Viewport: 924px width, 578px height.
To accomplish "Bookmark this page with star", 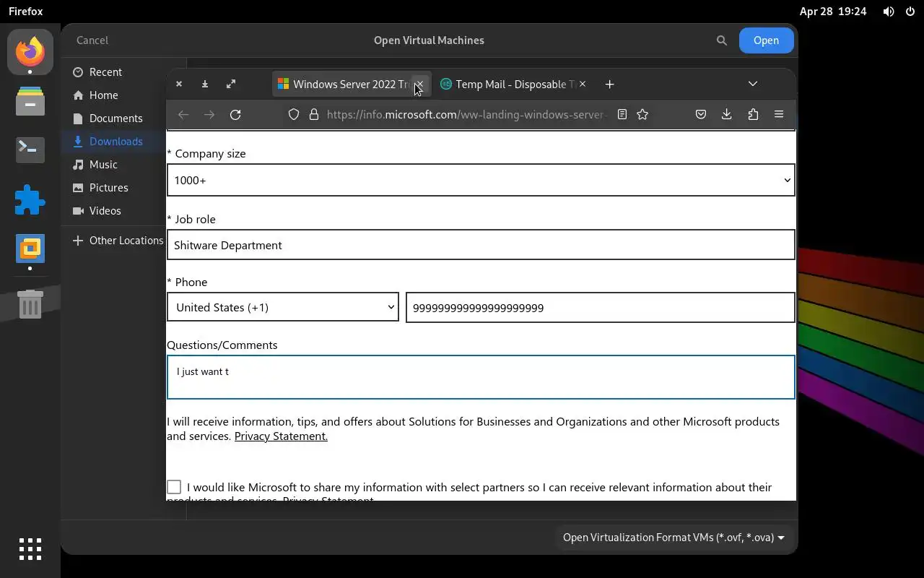I will (x=642, y=114).
